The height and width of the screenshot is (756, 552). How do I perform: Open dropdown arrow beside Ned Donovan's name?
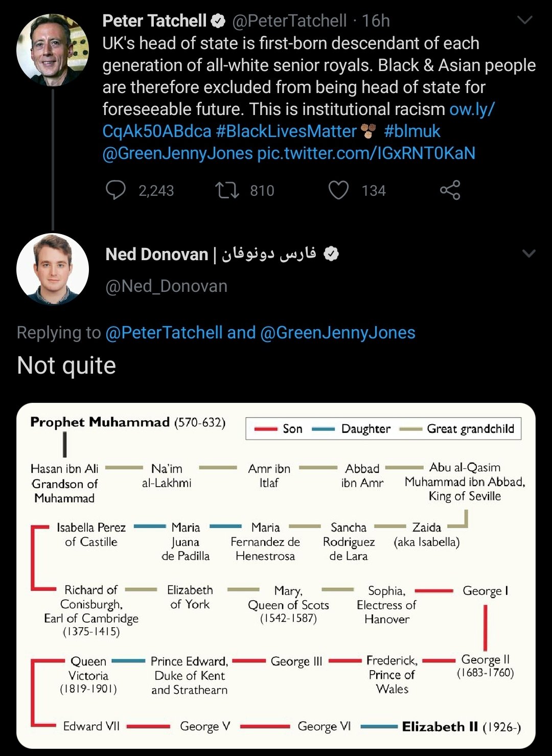click(528, 254)
